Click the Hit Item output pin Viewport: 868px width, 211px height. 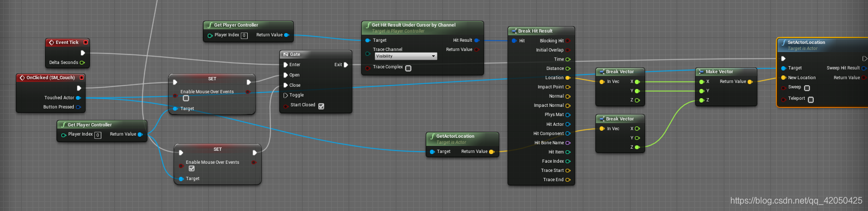click(568, 152)
